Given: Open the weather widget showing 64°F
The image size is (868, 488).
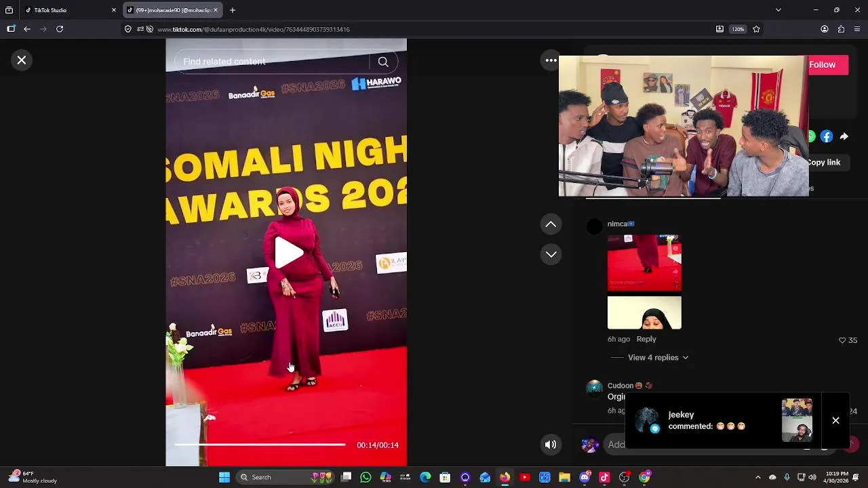Looking at the screenshot, I should click(x=33, y=477).
